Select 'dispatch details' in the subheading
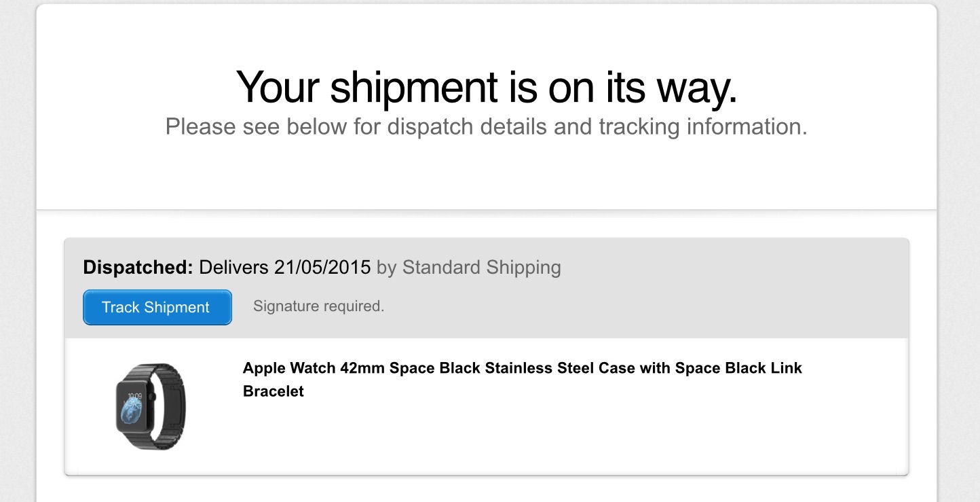This screenshot has height=502, width=980. tap(467, 127)
